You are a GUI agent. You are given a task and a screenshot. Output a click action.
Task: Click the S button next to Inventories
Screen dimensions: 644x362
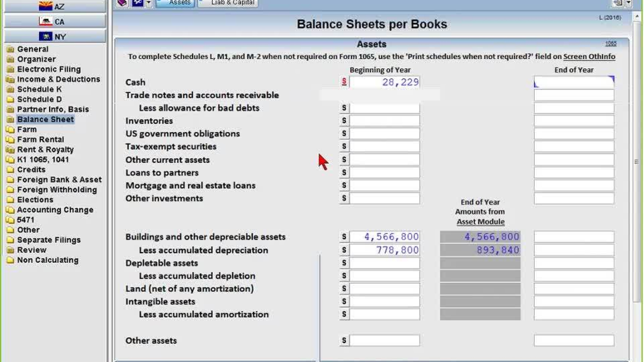click(x=344, y=121)
